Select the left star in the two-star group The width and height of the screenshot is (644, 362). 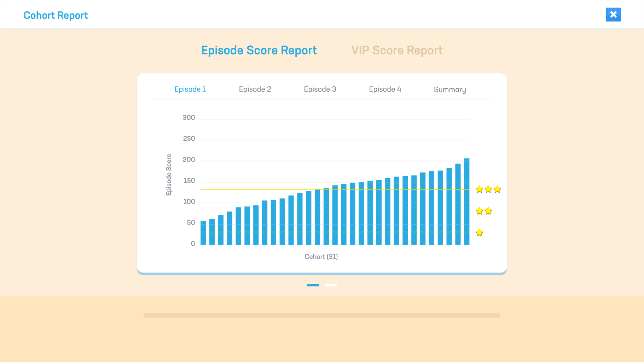pos(479,211)
